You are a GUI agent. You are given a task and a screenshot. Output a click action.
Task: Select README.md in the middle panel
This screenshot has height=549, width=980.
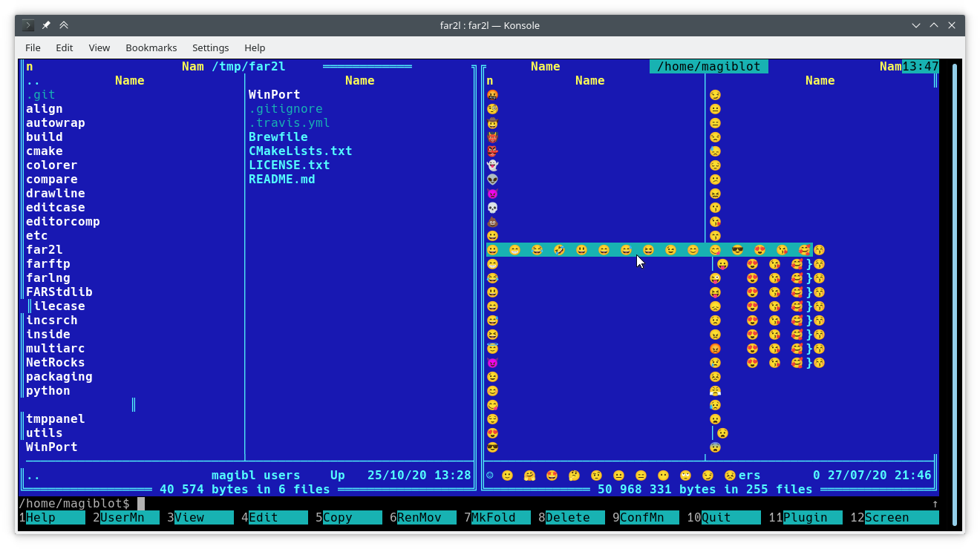(x=281, y=179)
